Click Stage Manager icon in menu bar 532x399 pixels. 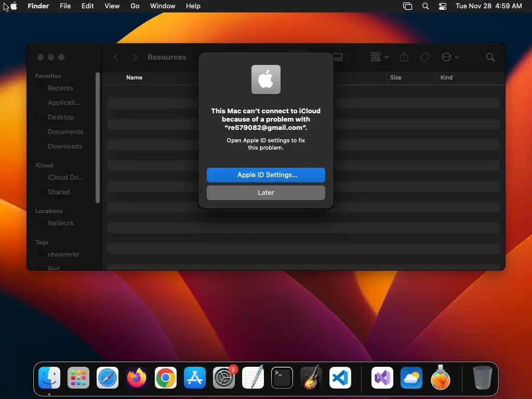(407, 6)
